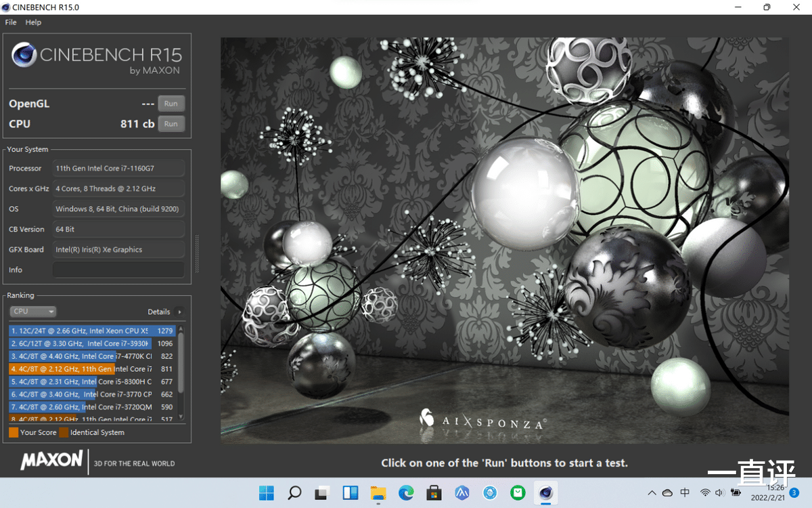This screenshot has height=508, width=812.
Task: Expand ranking Details with arrow button
Action: [179, 312]
